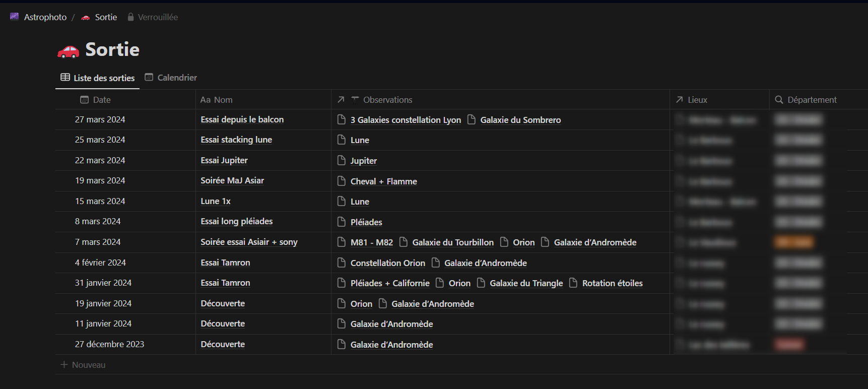Open the Date column header menu
The image size is (868, 389).
(x=101, y=100)
